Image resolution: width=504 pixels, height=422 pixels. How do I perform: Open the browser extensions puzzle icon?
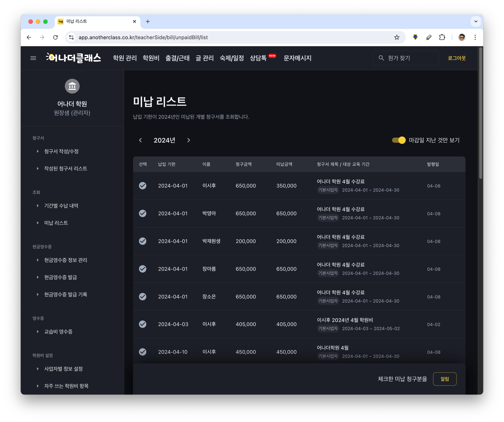pos(442,37)
